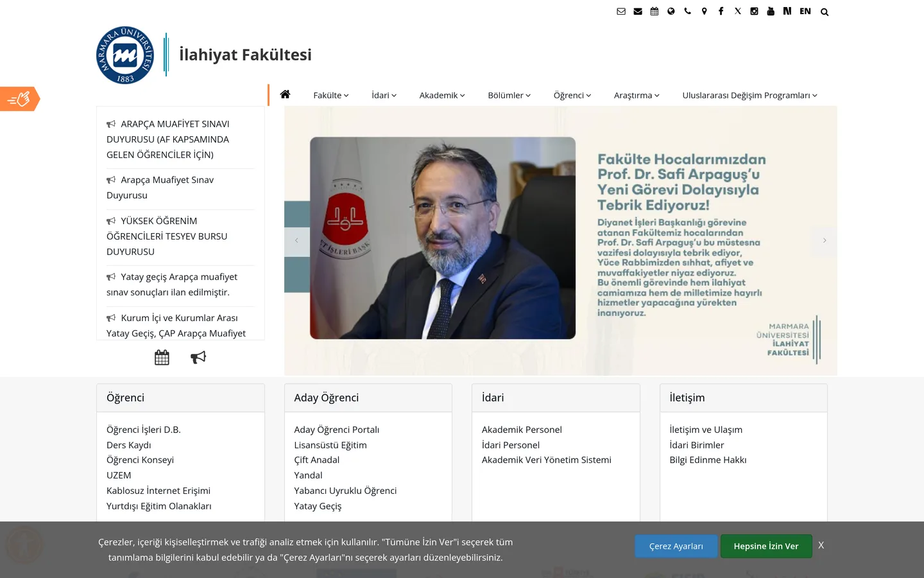Go to Öğrenci Konseyi
This screenshot has height=578, width=924.
tap(140, 460)
